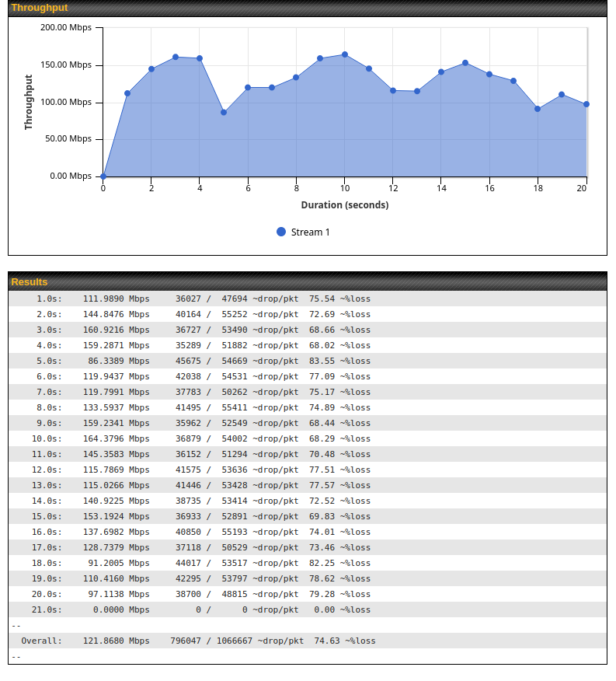Click the Results panel header
The height and width of the screenshot is (681, 616).
(308, 281)
